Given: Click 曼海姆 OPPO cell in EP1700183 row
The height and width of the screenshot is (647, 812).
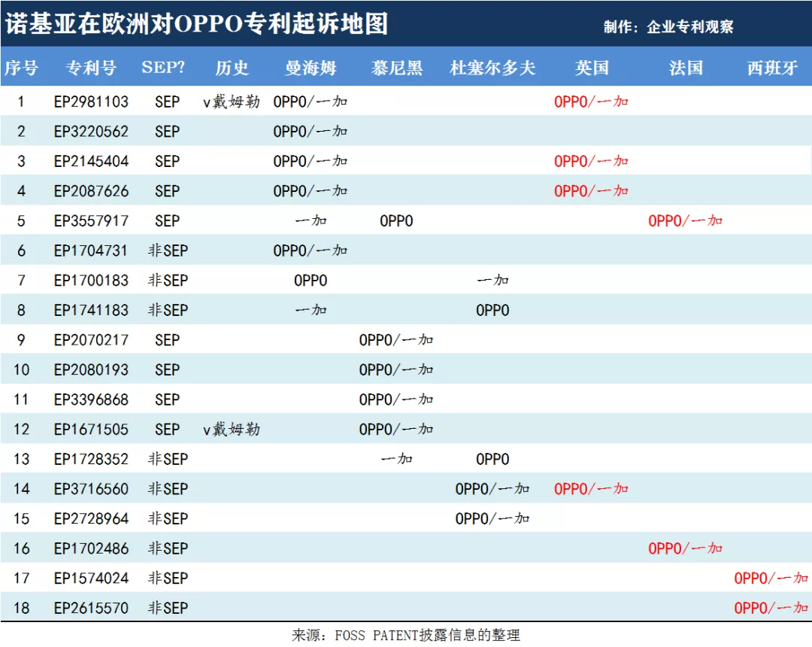Looking at the screenshot, I should 311,281.
